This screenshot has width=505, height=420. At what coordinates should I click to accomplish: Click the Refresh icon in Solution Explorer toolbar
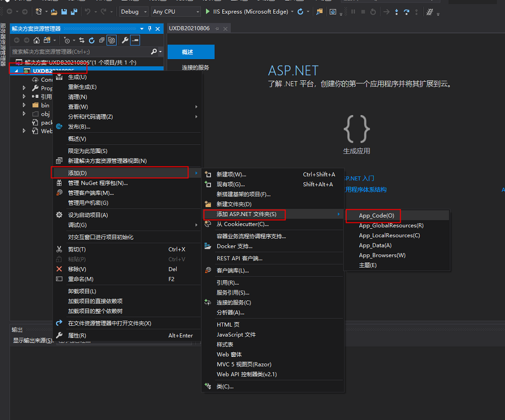91,40
